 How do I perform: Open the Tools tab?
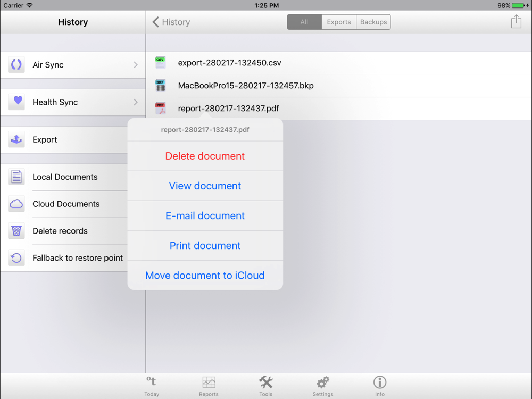click(x=265, y=386)
